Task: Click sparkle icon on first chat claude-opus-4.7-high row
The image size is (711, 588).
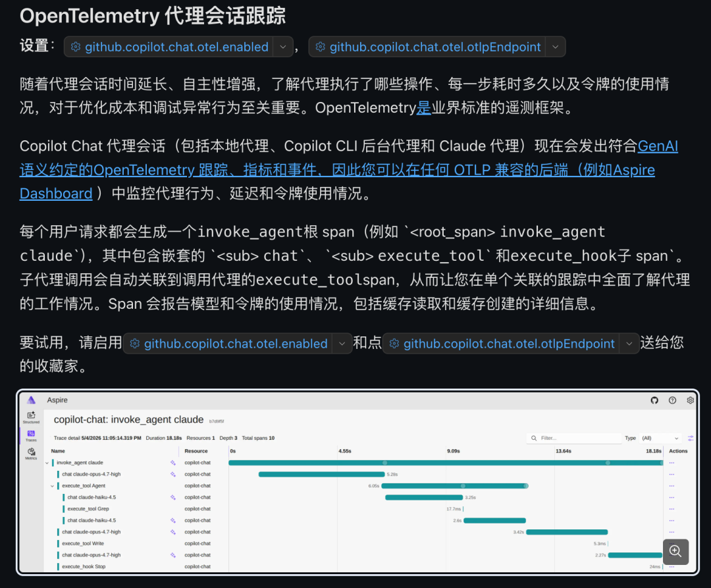Action: click(172, 474)
